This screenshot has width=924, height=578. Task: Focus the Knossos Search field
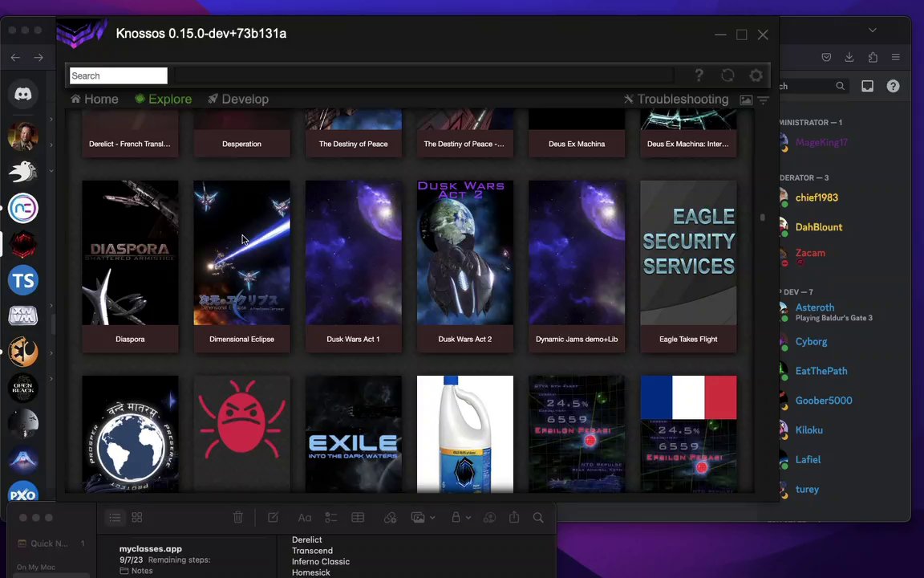point(119,75)
